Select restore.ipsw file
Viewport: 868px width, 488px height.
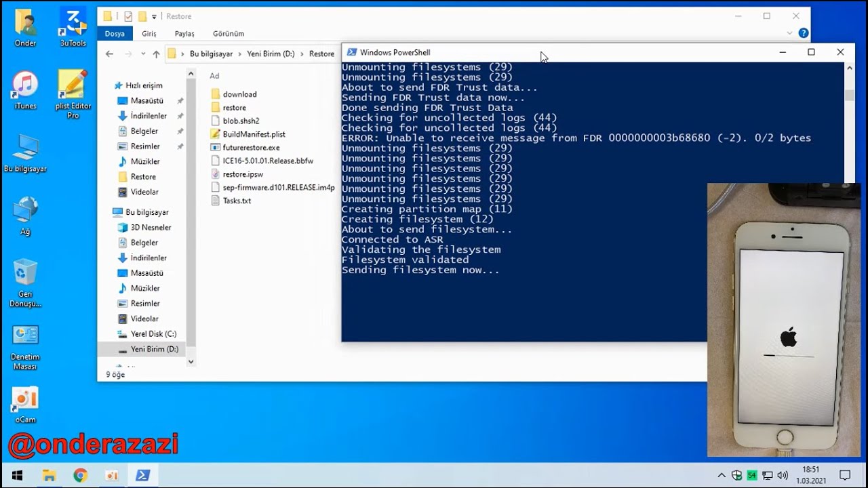(x=243, y=174)
